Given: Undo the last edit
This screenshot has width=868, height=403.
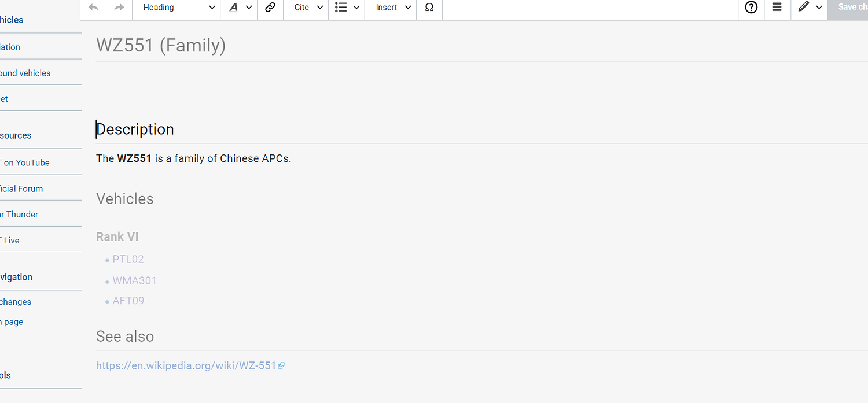Looking at the screenshot, I should tap(93, 7).
